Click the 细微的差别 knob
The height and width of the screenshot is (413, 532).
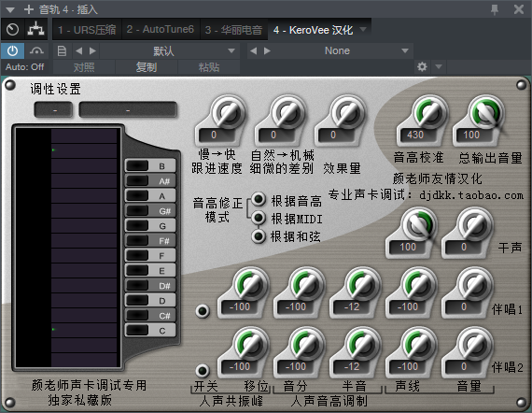287,112
